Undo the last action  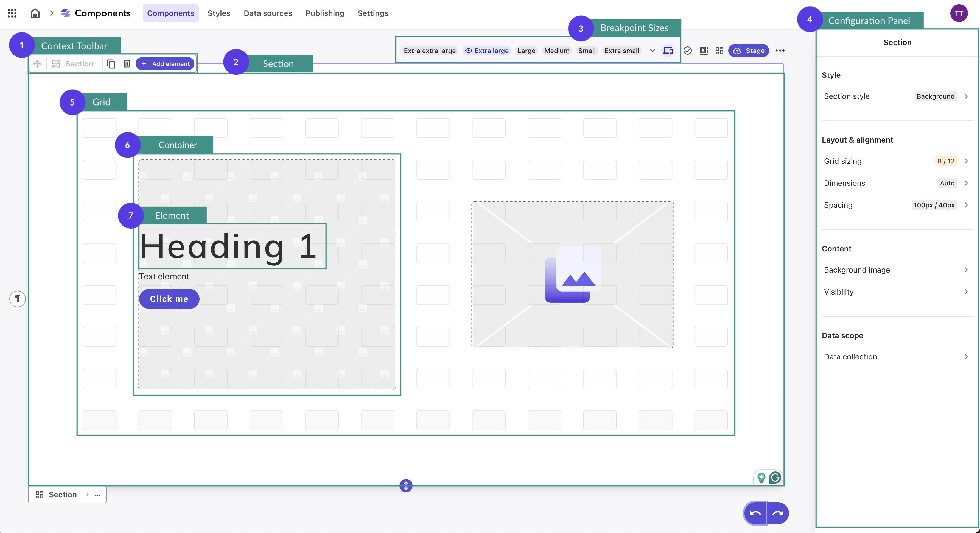[x=755, y=513]
